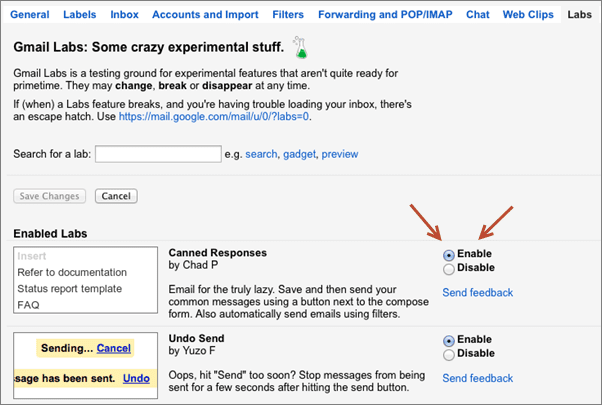The image size is (602, 405).
Task: Send feedback for Canned Responses
Action: (478, 293)
